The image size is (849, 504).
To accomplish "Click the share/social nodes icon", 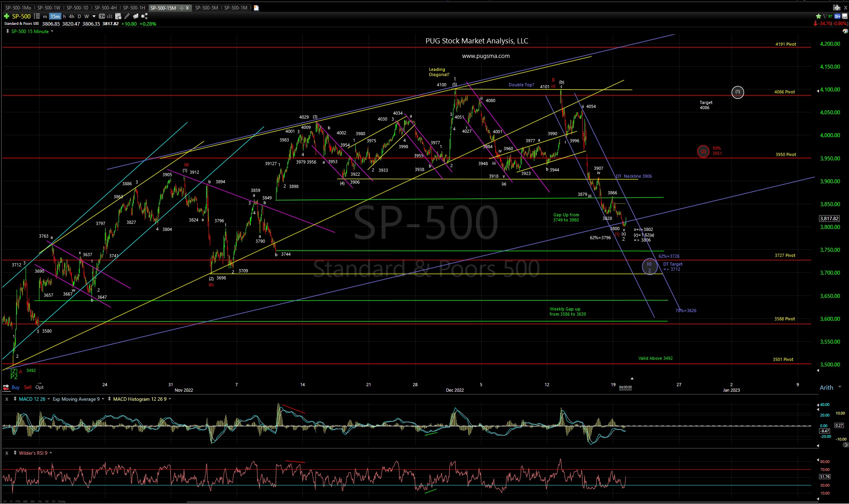I will pyautogui.click(x=144, y=17).
